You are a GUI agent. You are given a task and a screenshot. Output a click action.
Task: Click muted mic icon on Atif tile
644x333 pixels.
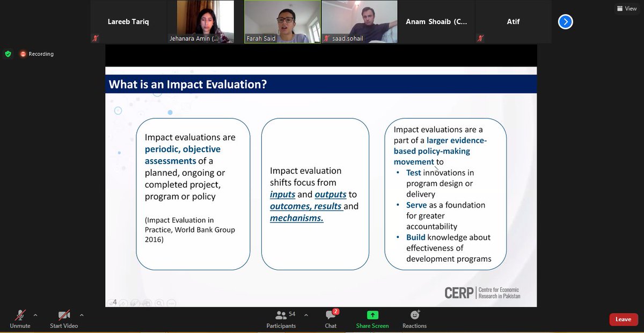coord(480,39)
